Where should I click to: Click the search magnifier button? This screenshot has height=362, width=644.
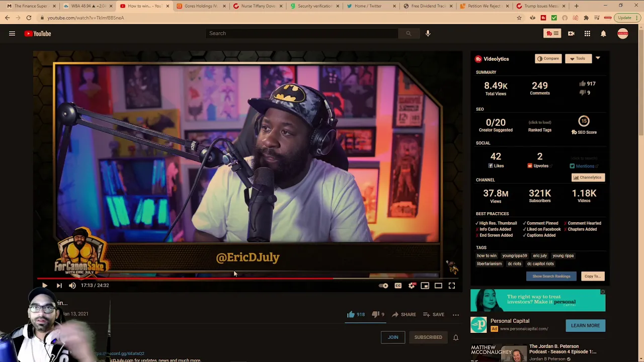click(408, 33)
